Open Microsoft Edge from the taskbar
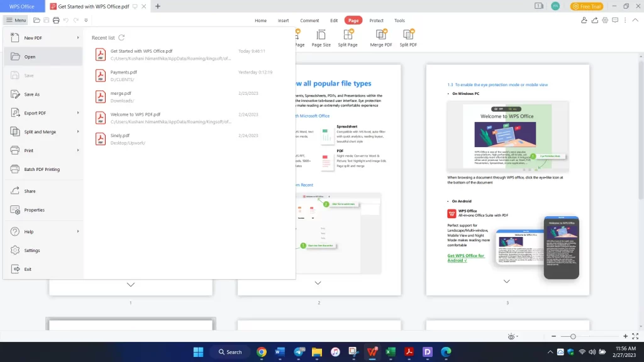The image size is (644, 362). tap(446, 352)
